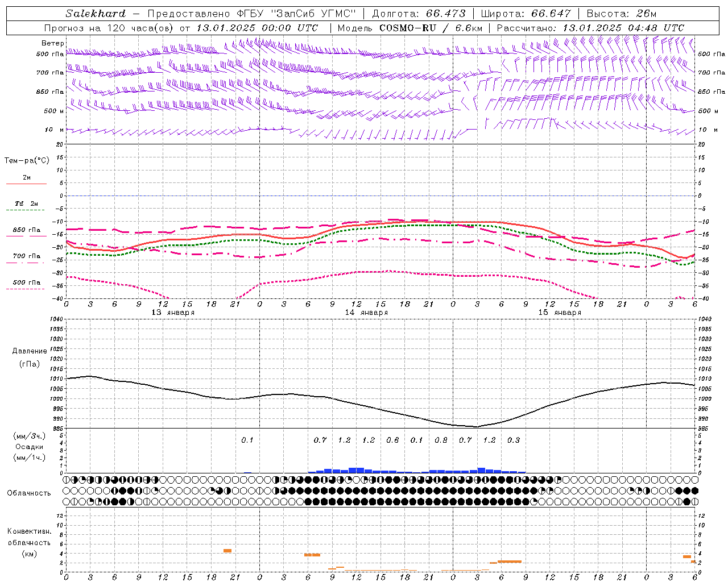728x582 pixels.
Task: Select the '14 января' date label
Action: [x=366, y=313]
